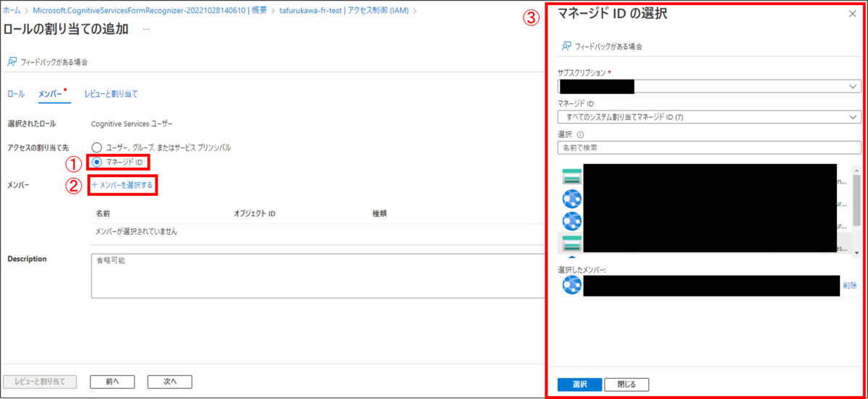Switch to the メンバー tab
This screenshot has height=399, width=868.
pos(51,94)
